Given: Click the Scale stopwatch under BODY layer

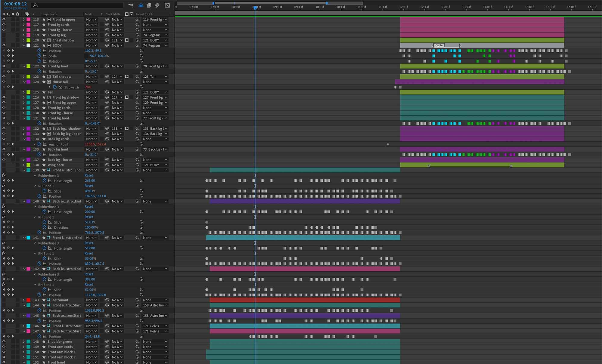Looking at the screenshot, I should [x=39, y=56].
